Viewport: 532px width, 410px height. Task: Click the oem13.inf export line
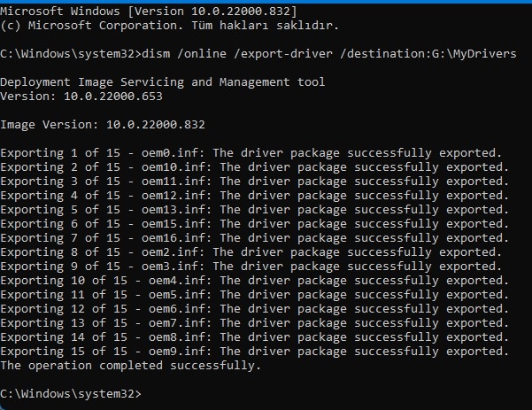(x=254, y=210)
